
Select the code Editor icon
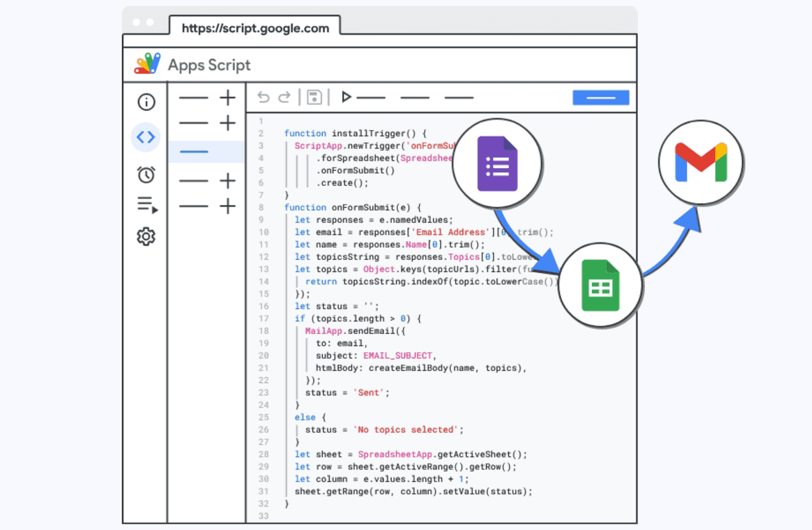pyautogui.click(x=146, y=136)
